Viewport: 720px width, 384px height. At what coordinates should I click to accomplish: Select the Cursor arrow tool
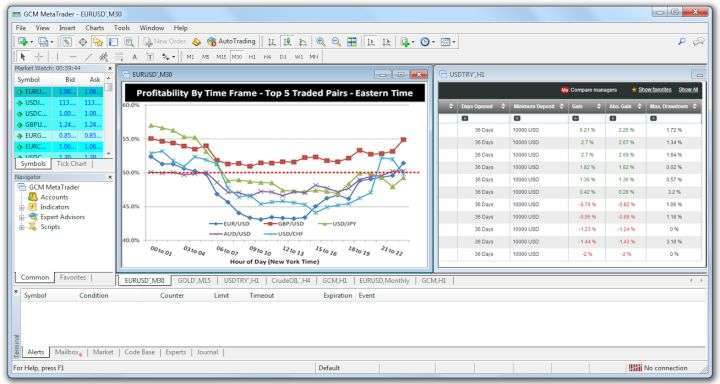22,57
